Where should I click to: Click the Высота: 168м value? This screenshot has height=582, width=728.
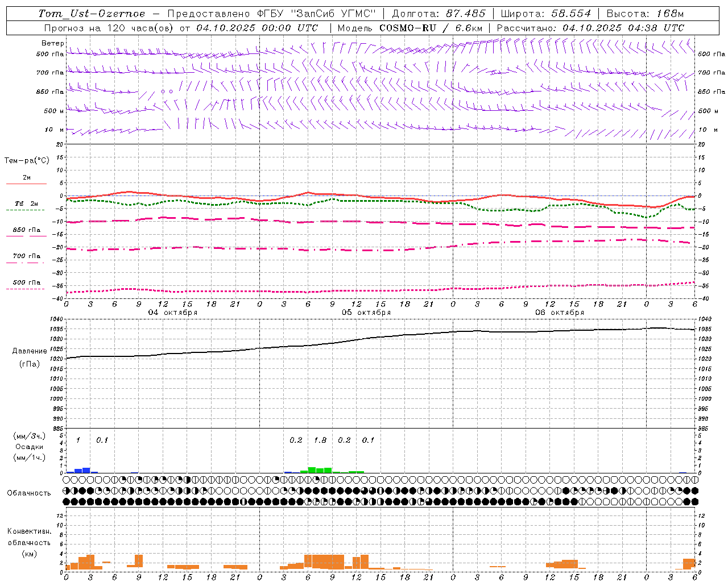click(x=645, y=14)
